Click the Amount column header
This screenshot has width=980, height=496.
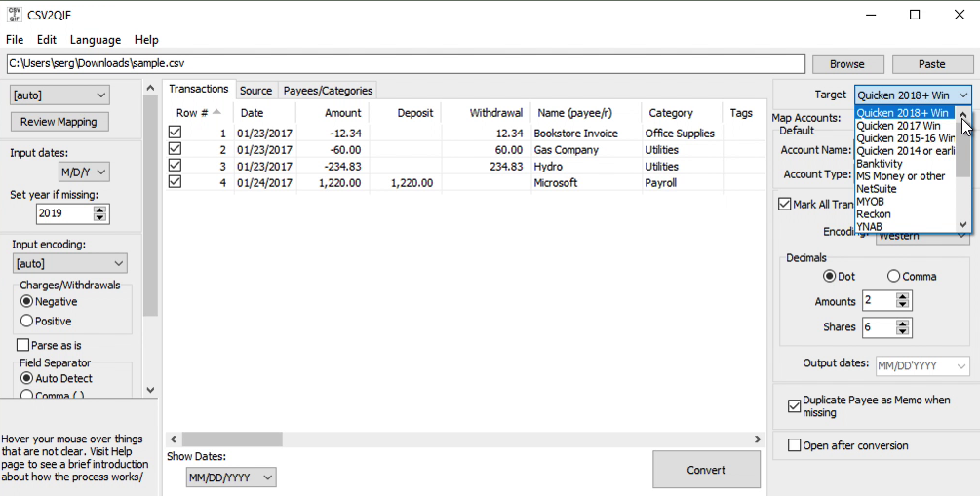333,112
